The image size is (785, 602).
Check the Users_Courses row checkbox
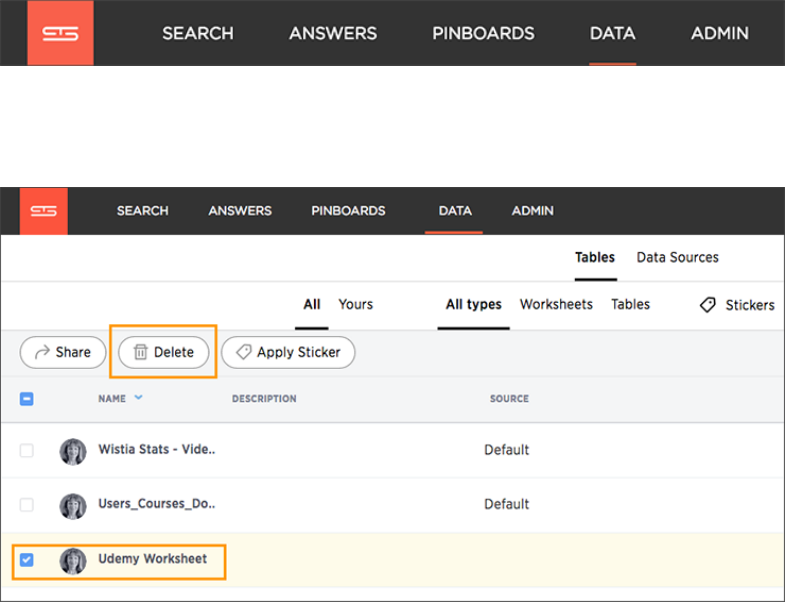point(27,505)
